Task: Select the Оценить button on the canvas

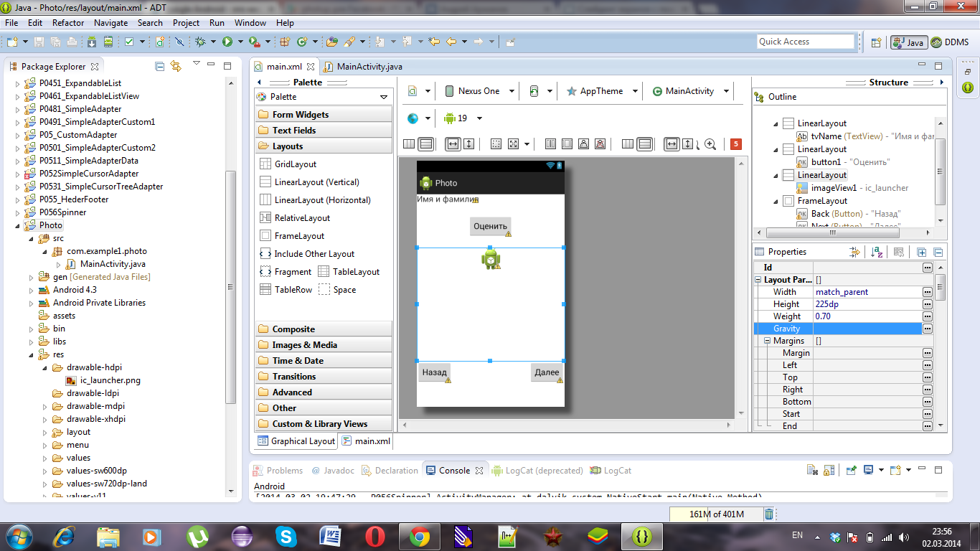Action: coord(491,226)
